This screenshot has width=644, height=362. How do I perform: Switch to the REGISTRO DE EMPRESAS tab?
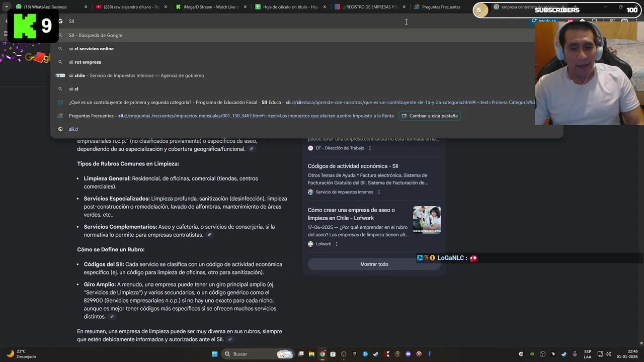pyautogui.click(x=370, y=7)
